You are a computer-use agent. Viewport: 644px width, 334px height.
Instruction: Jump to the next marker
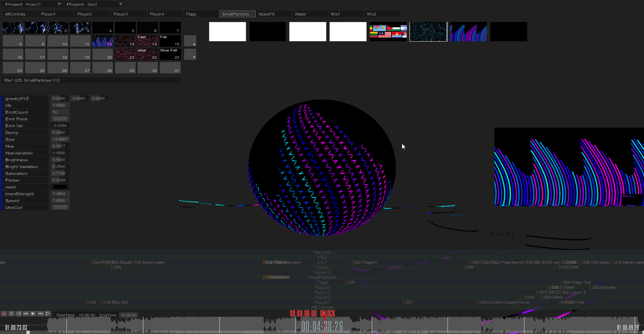coord(48,314)
